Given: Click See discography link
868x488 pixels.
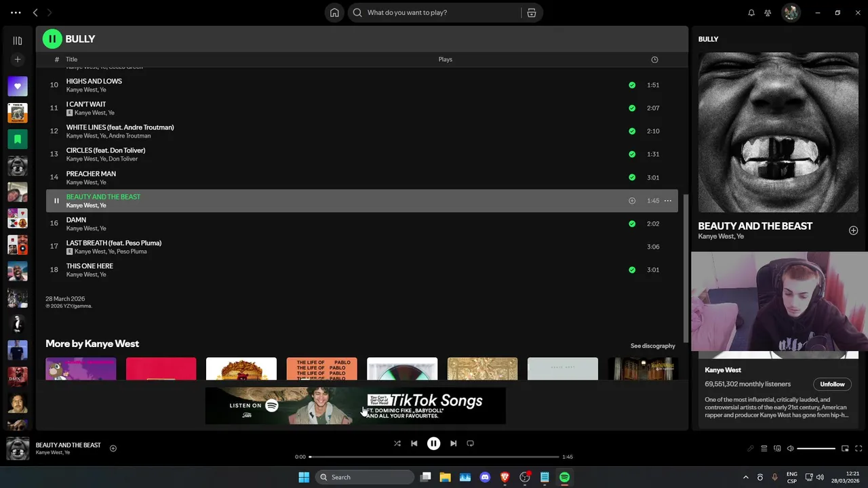Looking at the screenshot, I should coord(653,346).
